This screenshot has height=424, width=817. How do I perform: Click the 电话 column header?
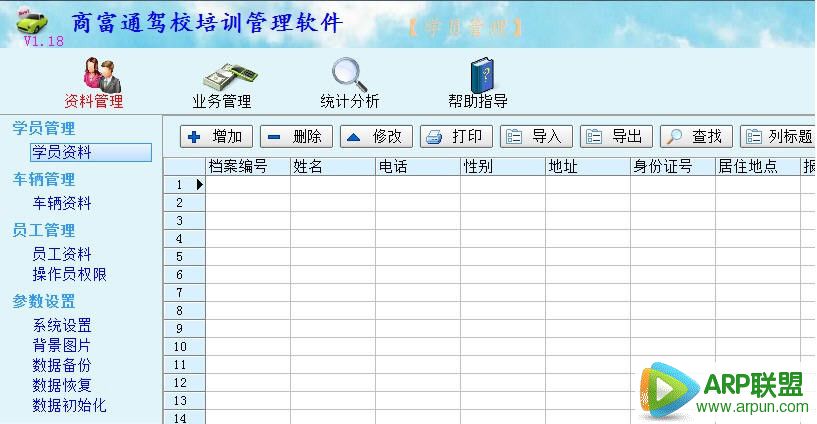418,167
